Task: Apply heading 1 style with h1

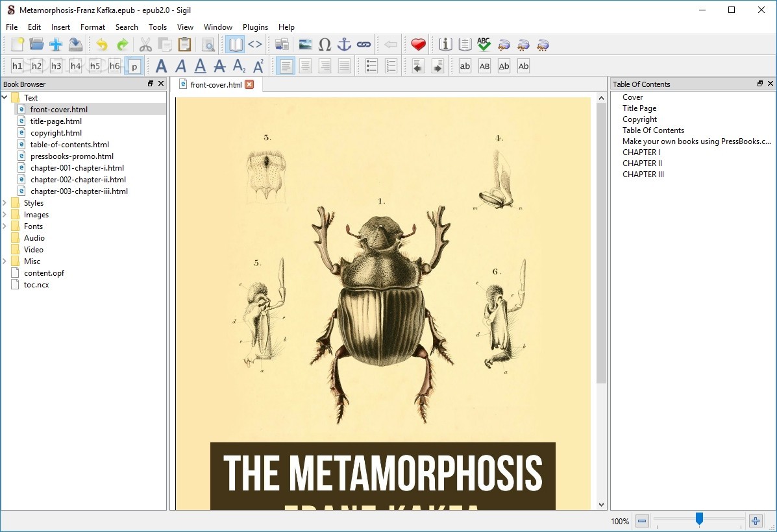Action: 17,66
